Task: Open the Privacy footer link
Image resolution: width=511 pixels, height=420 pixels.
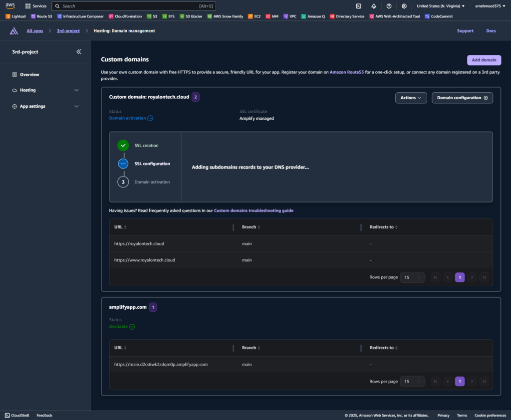Action: 443,416
